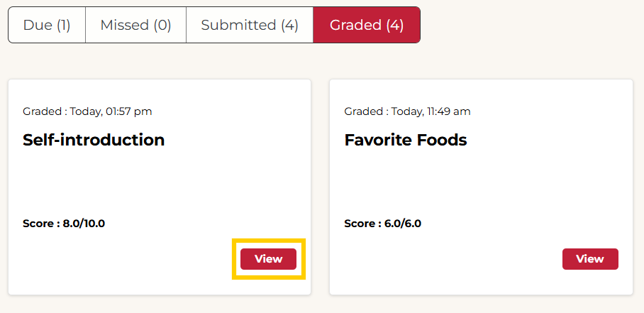644x313 pixels.
Task: View the Favorite Foods graded assignment
Action: click(x=590, y=259)
